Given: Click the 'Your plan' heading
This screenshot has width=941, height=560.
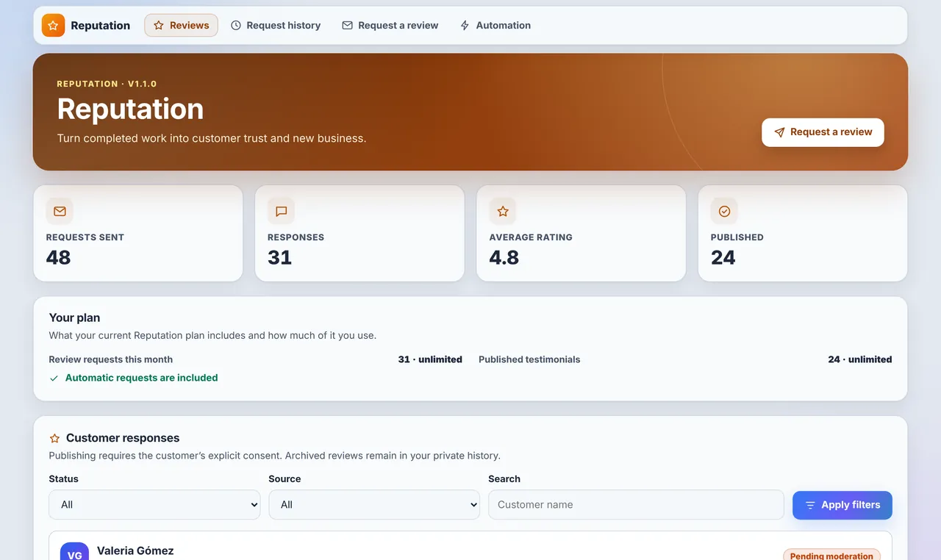Looking at the screenshot, I should coord(74,317).
